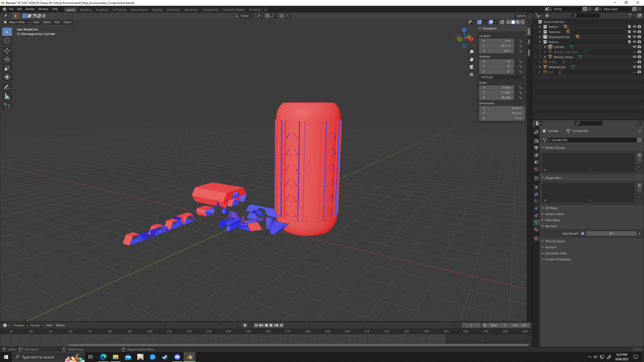
Task: Switch to the Modeling workspace tab
Action: click(85, 10)
